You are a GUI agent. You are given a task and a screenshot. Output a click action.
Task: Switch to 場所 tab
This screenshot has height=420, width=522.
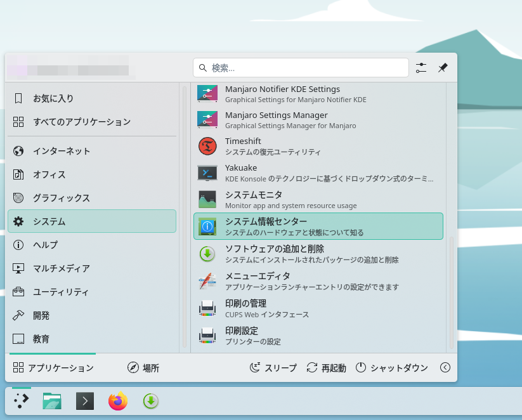(x=143, y=368)
